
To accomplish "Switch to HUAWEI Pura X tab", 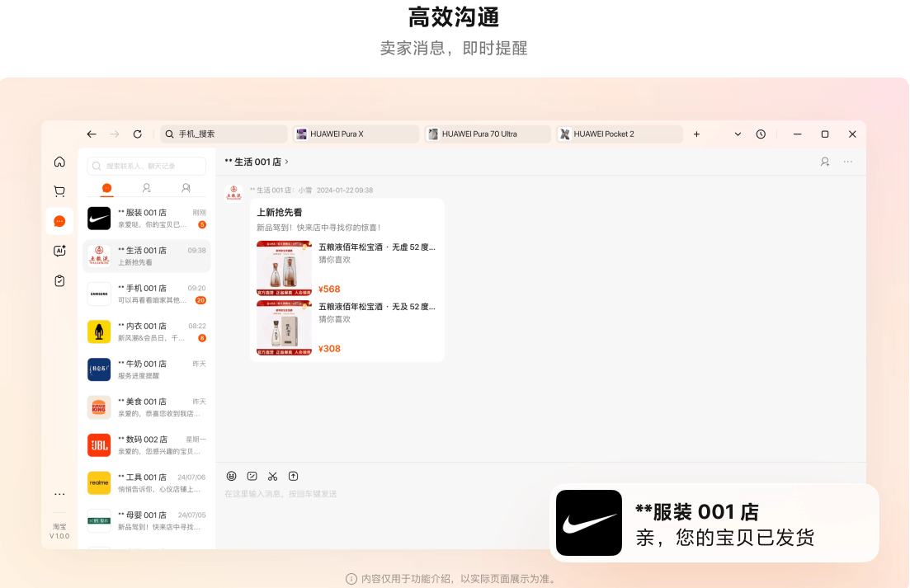I will coord(356,134).
